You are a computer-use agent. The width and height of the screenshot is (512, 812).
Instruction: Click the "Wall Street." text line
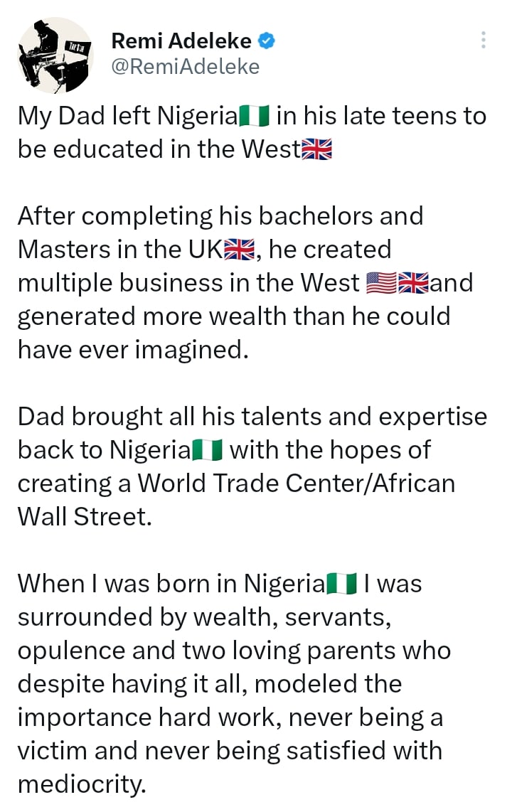85,517
